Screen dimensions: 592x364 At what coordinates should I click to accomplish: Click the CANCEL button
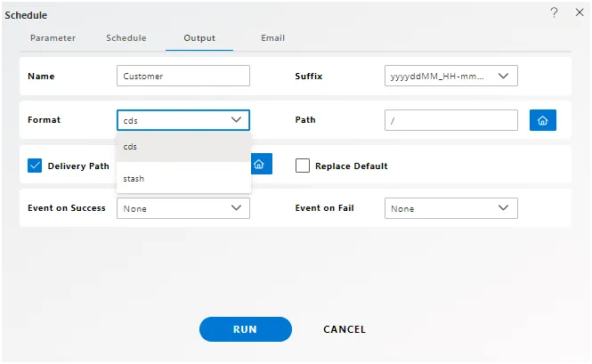coord(344,329)
